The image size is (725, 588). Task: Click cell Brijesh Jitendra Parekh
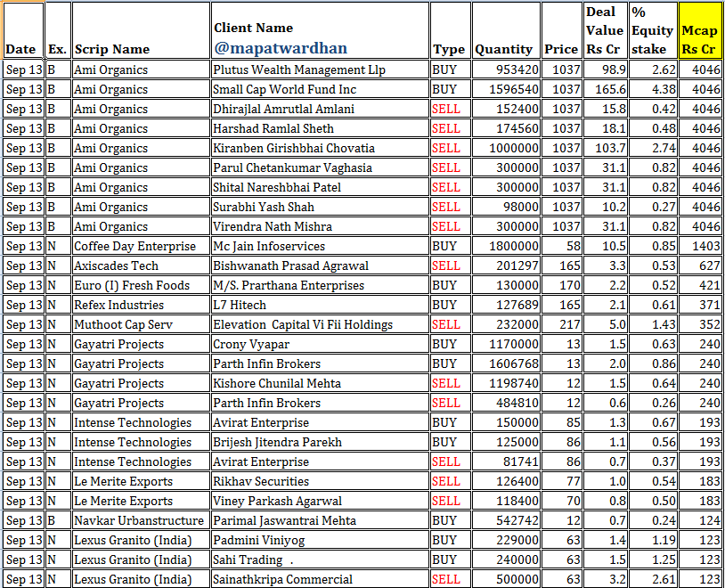pos(320,442)
